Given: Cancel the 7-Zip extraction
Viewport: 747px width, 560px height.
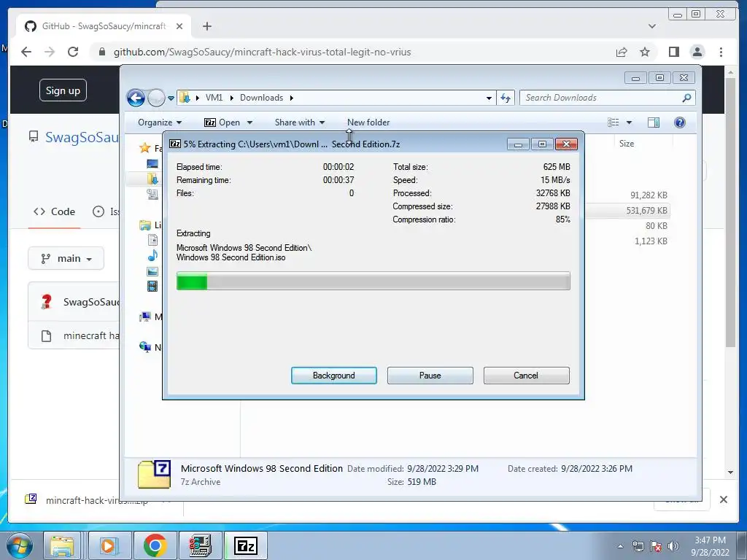Looking at the screenshot, I should 526,376.
